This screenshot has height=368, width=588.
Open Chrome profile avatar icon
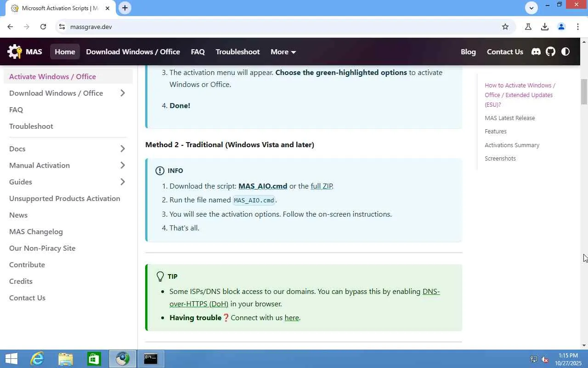pyautogui.click(x=561, y=27)
